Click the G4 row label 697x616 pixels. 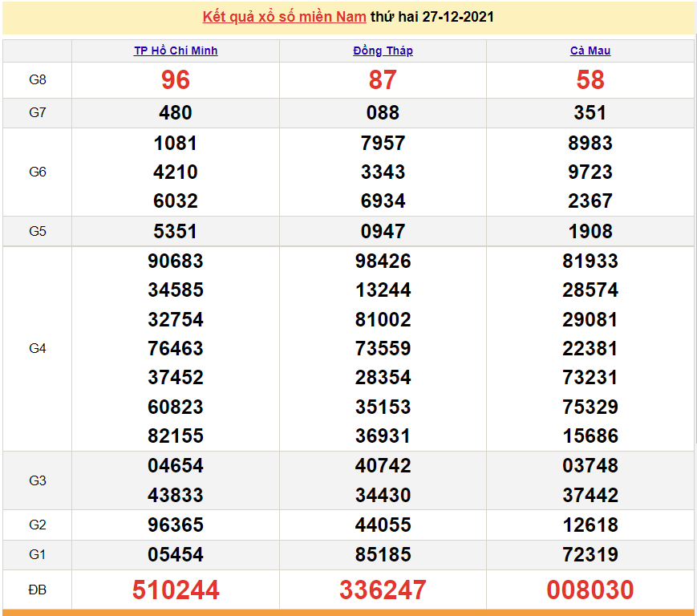click(38, 348)
